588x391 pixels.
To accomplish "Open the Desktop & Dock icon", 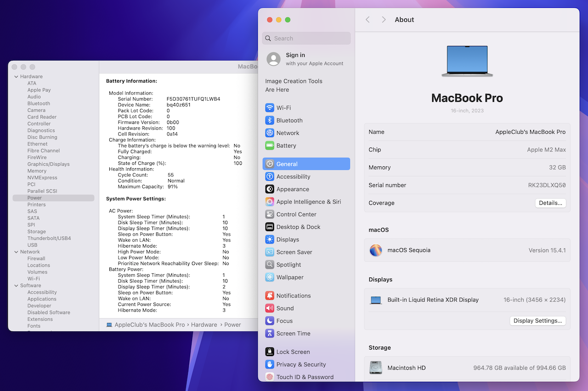I will click(x=270, y=227).
